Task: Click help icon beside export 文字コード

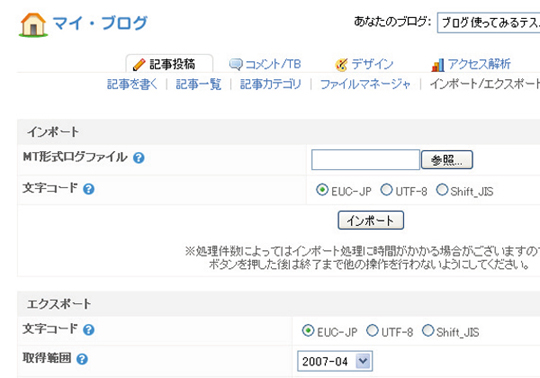Action: click(x=89, y=330)
